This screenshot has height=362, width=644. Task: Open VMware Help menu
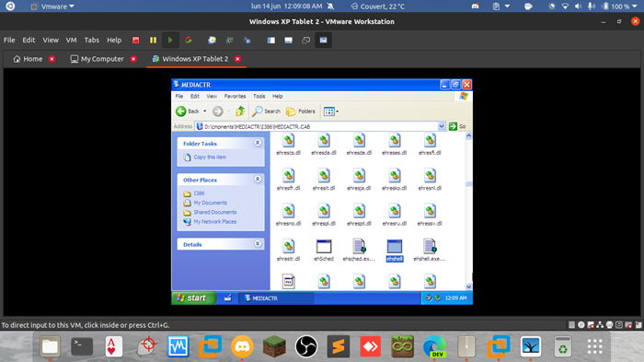coord(114,40)
